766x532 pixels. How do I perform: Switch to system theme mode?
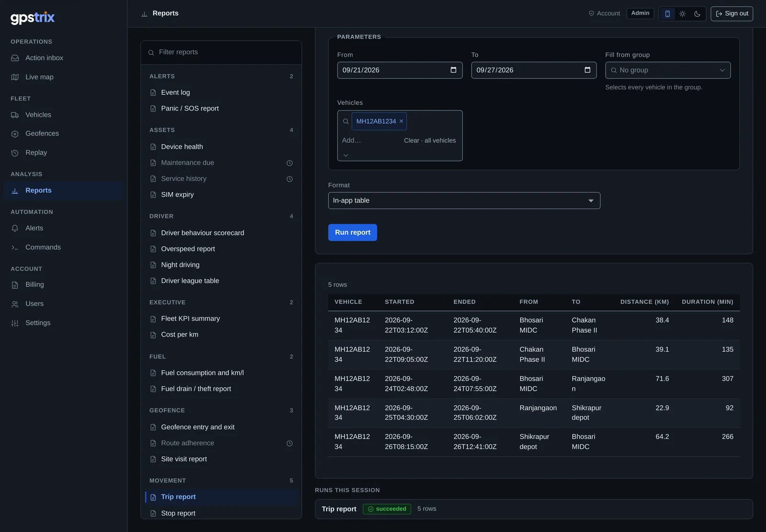coord(667,14)
